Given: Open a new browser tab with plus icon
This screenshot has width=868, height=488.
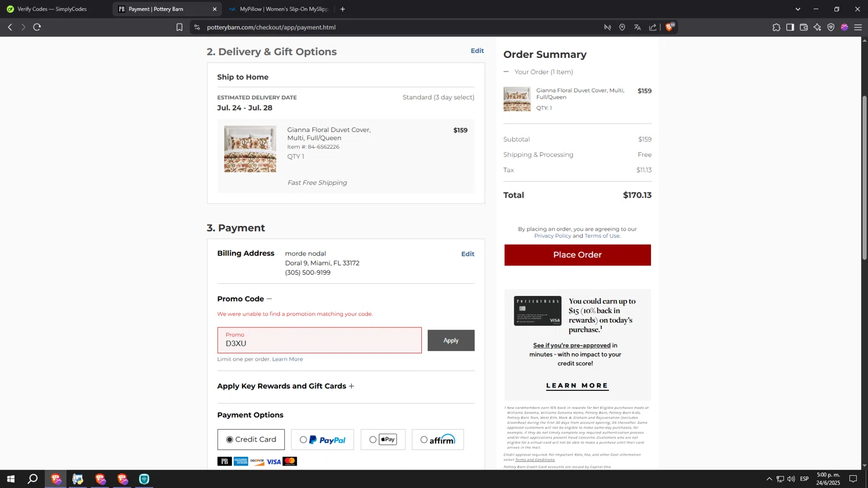Looking at the screenshot, I should click(x=343, y=9).
